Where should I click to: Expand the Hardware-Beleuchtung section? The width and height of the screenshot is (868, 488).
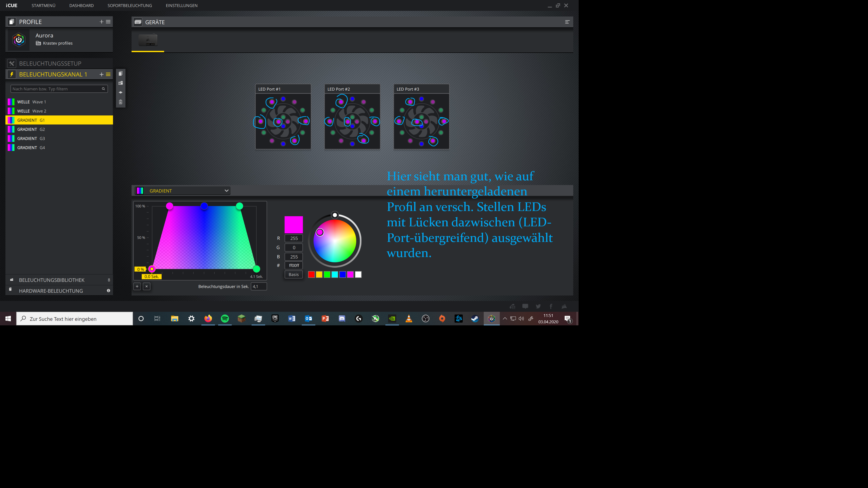click(51, 291)
